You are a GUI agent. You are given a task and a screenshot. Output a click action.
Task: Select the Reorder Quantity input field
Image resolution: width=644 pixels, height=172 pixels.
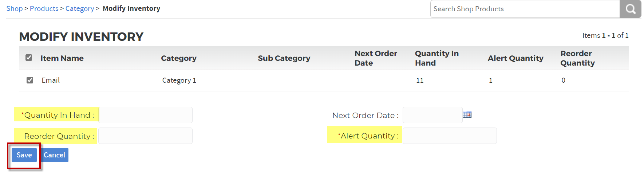(146, 136)
